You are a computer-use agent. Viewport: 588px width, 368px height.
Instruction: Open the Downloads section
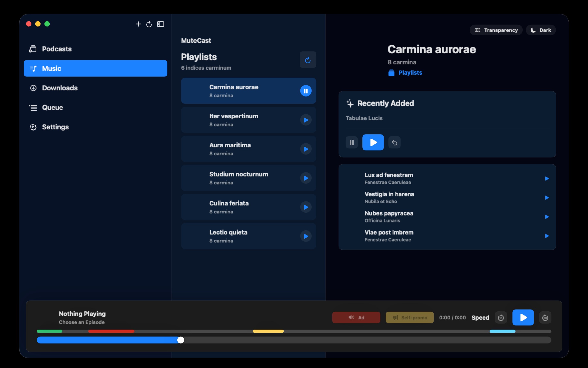[96, 88]
